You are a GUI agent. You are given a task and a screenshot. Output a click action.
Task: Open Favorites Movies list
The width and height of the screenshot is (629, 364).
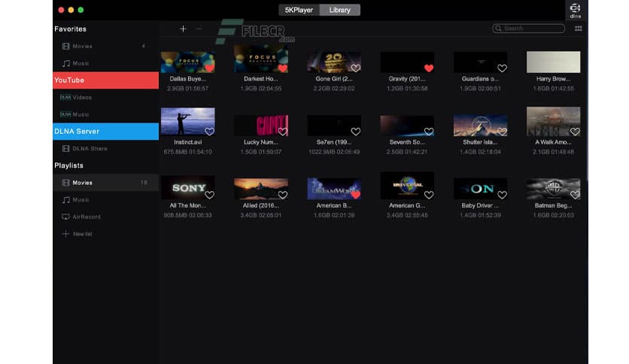click(x=106, y=46)
